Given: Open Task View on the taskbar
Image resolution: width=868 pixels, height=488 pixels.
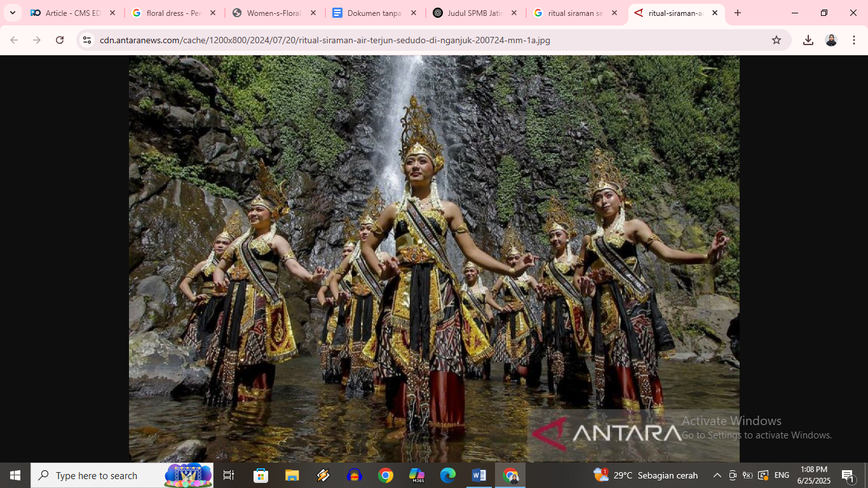Looking at the screenshot, I should click(x=229, y=475).
